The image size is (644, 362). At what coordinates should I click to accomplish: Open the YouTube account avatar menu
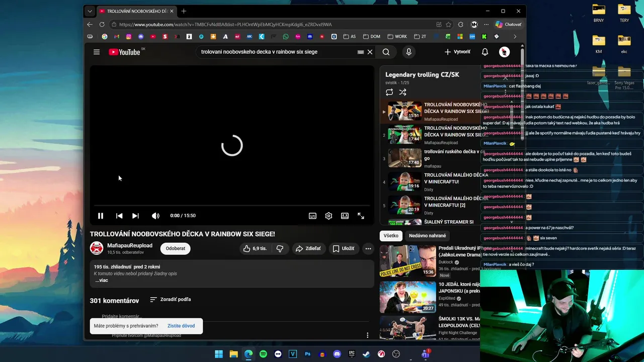pos(504,52)
